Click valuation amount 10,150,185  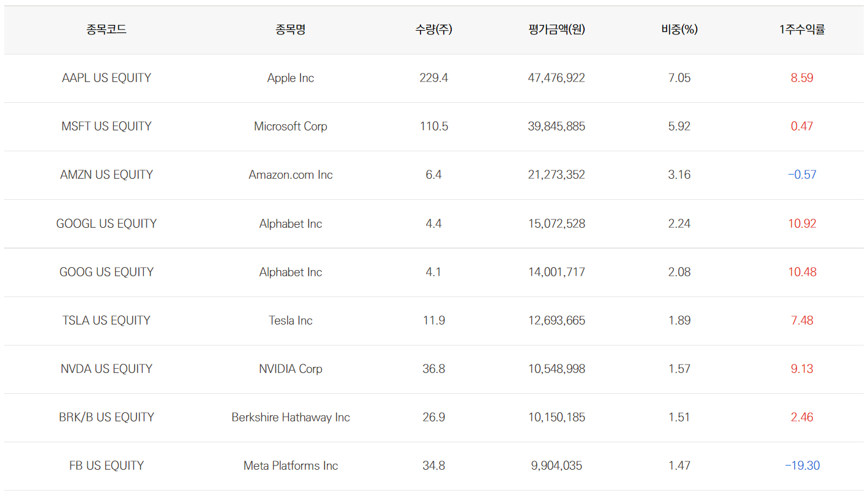pos(556,417)
